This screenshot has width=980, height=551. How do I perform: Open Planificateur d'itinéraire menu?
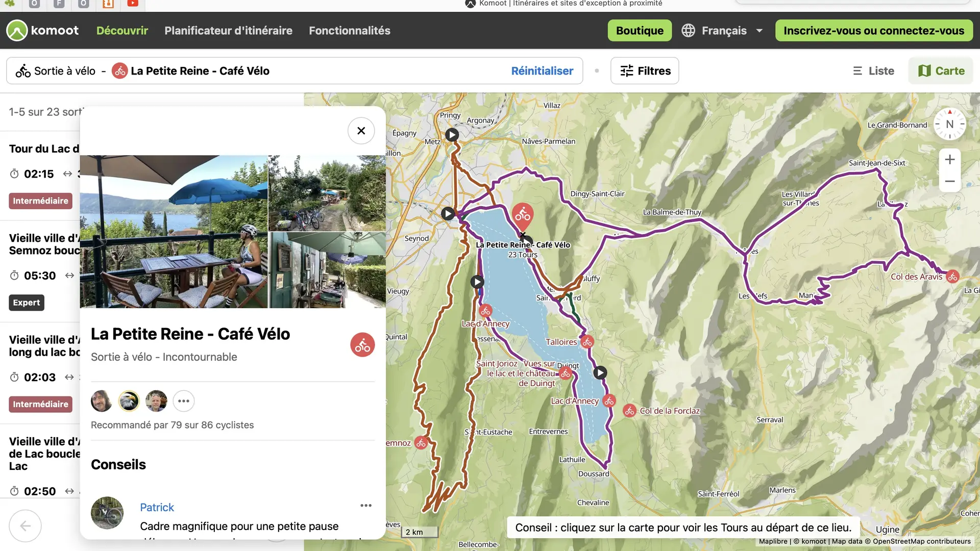(x=228, y=31)
